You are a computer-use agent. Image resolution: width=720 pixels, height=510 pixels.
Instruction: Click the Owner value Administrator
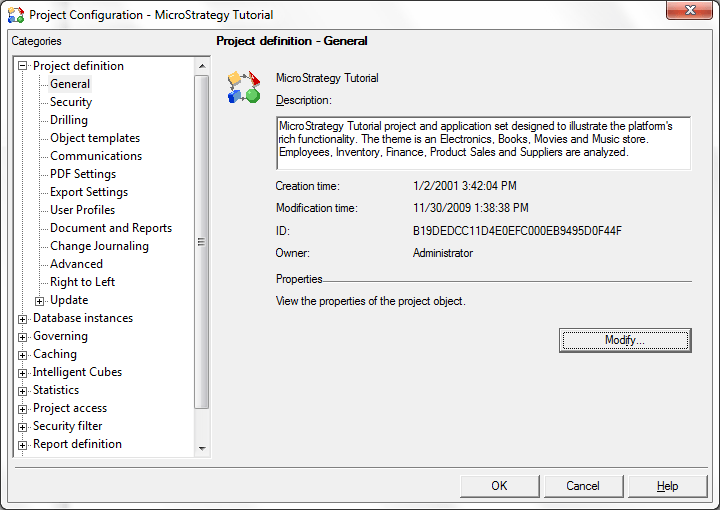[x=443, y=253]
